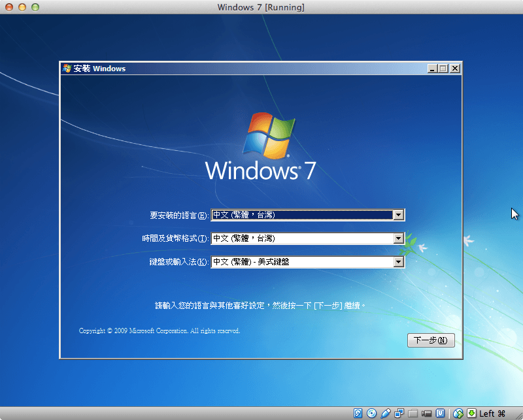523x420 pixels.
Task: Open the shared folders status icon
Action: [x=413, y=413]
